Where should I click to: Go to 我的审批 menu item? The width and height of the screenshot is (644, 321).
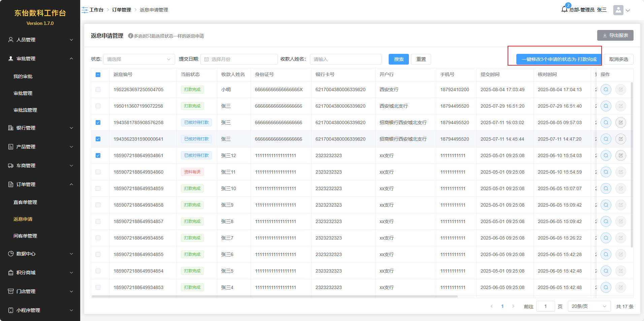[x=23, y=76]
